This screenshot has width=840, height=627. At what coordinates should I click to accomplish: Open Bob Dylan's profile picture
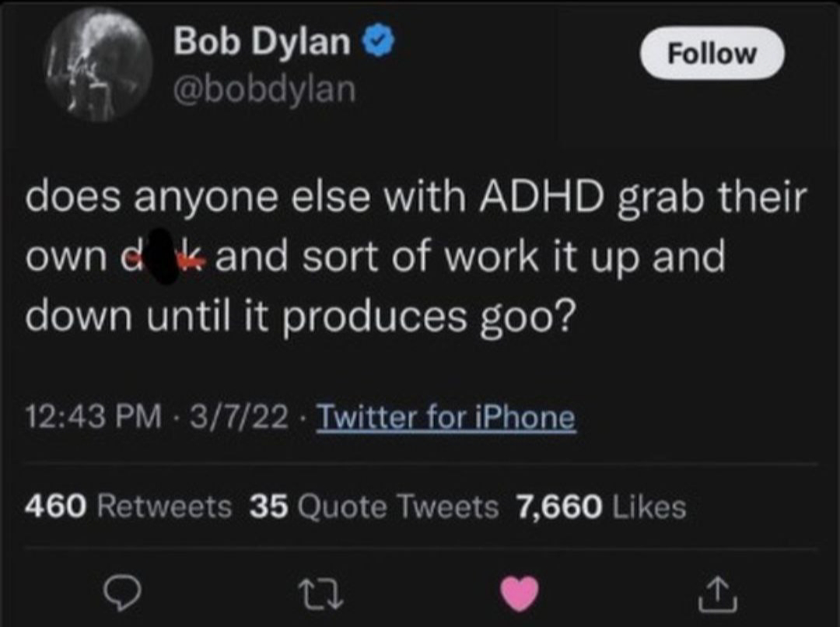pyautogui.click(x=97, y=66)
